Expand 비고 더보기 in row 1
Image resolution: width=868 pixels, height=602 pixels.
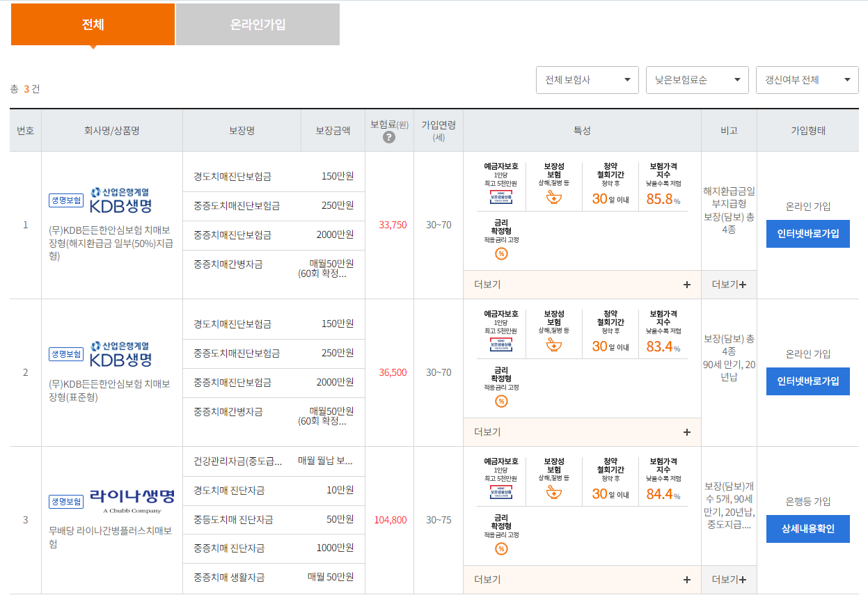pyautogui.click(x=729, y=285)
